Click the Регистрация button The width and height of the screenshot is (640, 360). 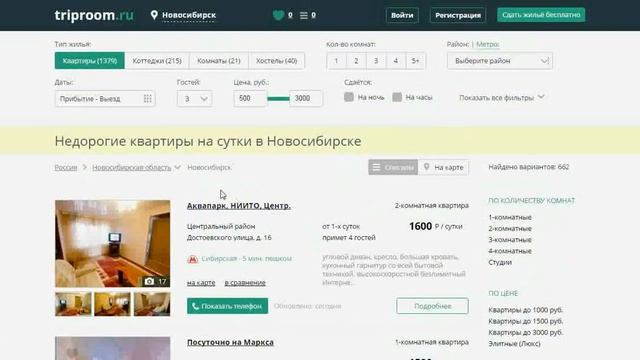tap(458, 15)
